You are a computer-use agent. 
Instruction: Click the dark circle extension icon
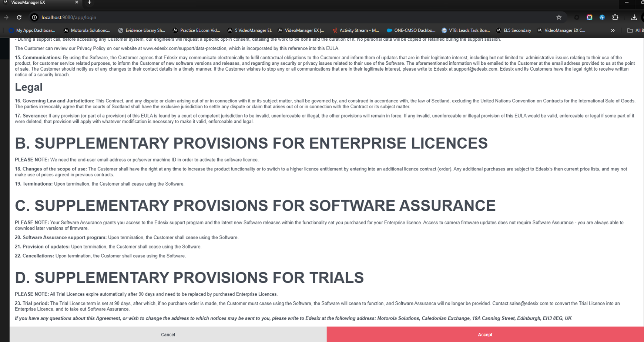coord(577,17)
